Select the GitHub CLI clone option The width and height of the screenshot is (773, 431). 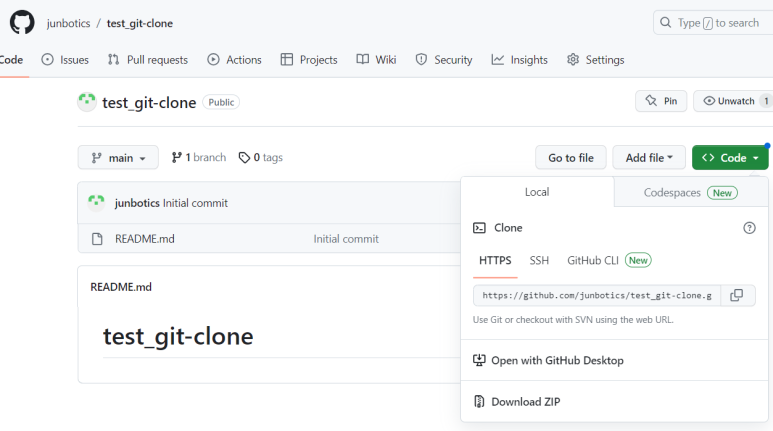point(609,260)
